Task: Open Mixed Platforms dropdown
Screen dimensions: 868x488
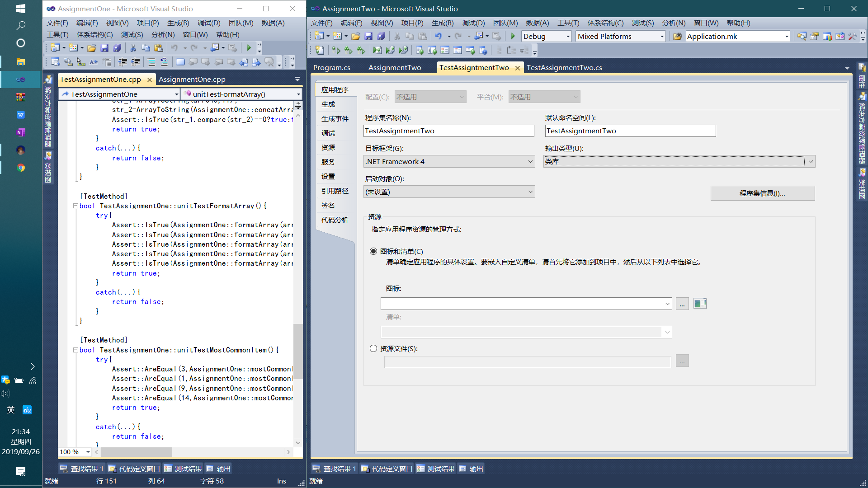Action: (621, 36)
